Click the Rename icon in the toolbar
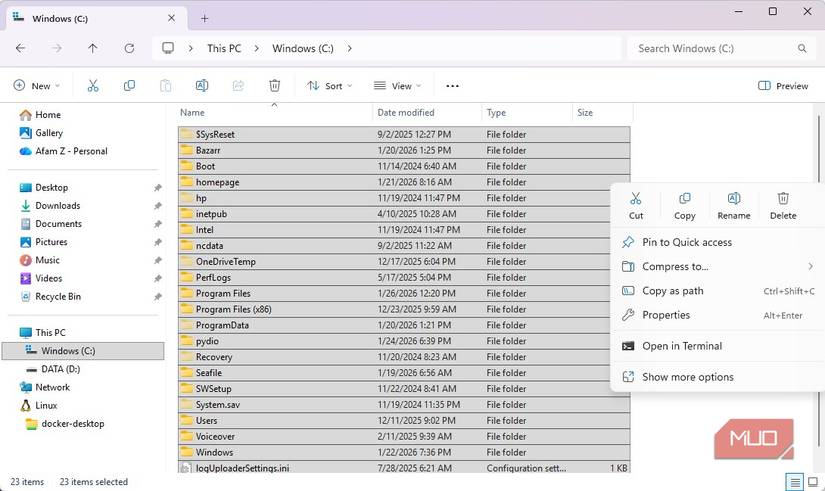 [x=202, y=86]
